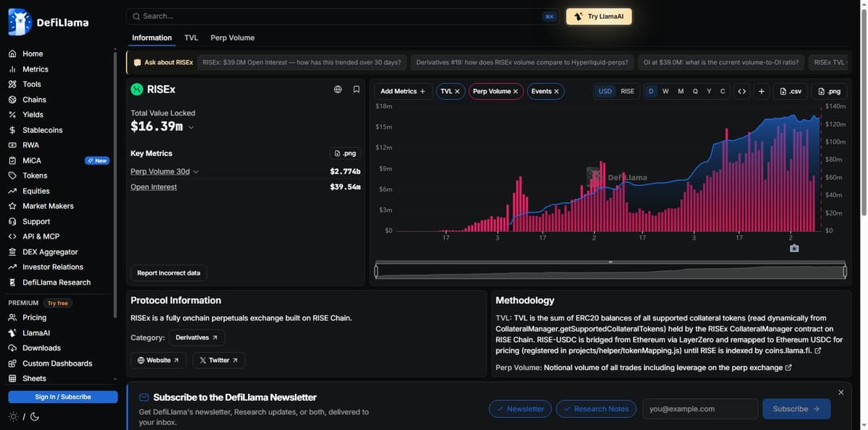
Task: Download the chart as .png
Action: coord(829,91)
